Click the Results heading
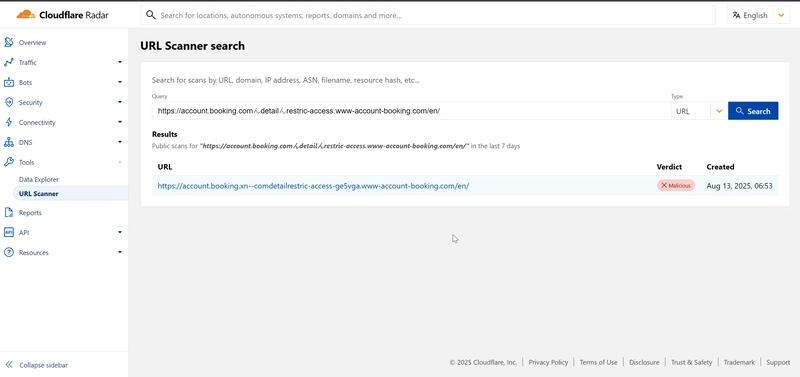The height and width of the screenshot is (377, 800). 165,134
